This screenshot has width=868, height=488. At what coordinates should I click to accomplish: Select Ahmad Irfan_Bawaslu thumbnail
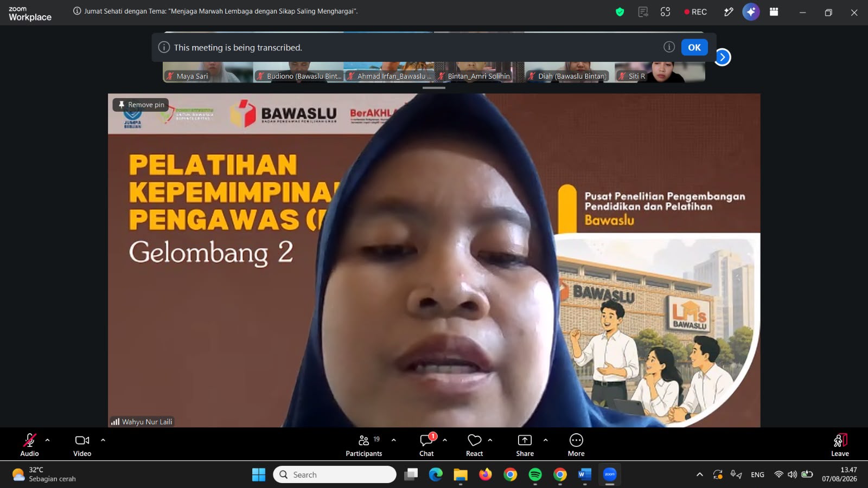tap(388, 72)
